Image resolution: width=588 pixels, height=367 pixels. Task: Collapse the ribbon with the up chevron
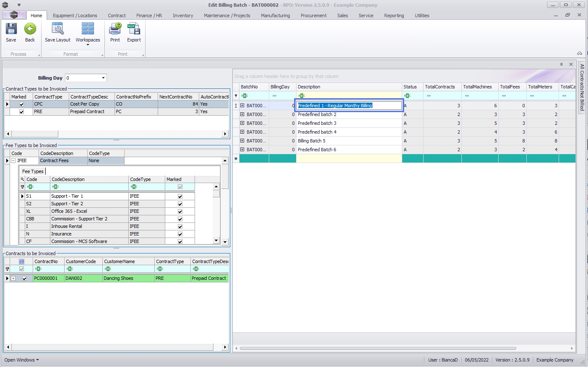click(579, 54)
